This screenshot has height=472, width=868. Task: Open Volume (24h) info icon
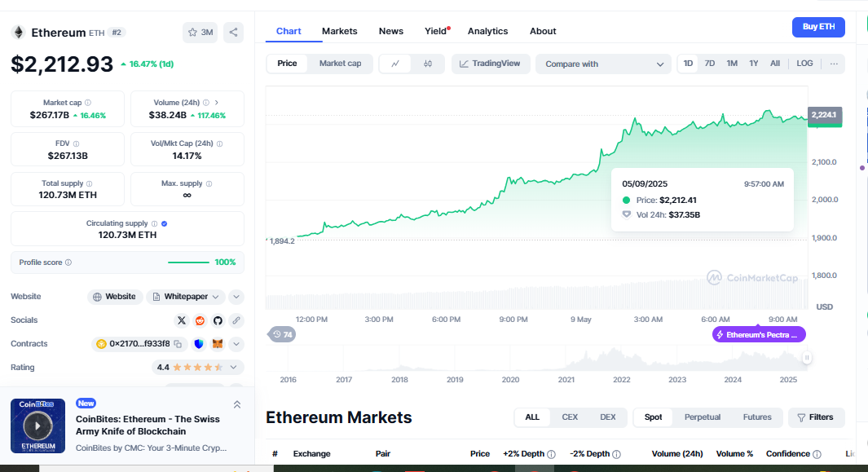[x=206, y=103]
